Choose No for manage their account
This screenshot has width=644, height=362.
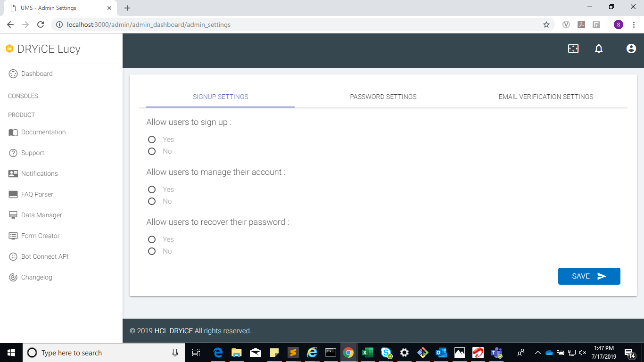pyautogui.click(x=152, y=201)
